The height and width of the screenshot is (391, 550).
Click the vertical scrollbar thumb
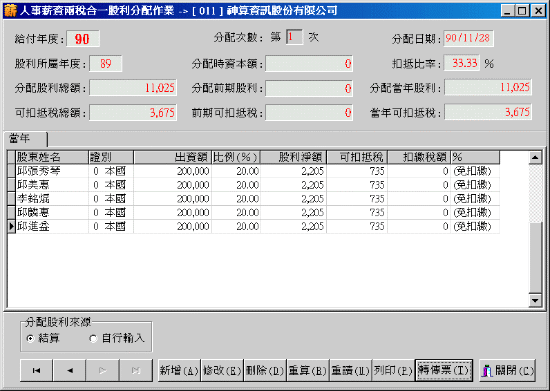(535, 257)
